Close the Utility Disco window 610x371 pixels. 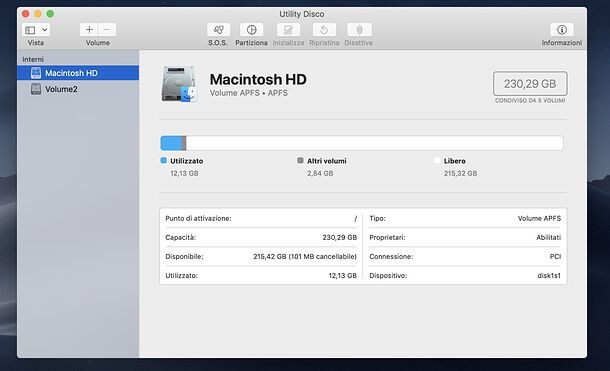pos(26,14)
